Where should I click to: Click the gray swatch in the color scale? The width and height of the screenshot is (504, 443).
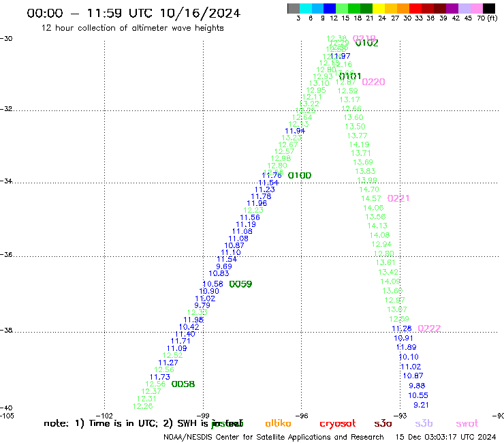pyautogui.click(x=294, y=8)
